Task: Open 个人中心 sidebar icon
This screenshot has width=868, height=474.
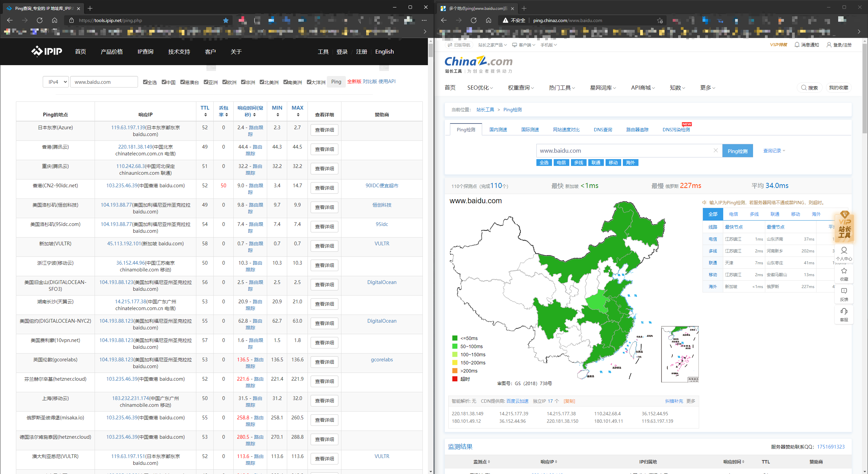Action: (x=844, y=253)
